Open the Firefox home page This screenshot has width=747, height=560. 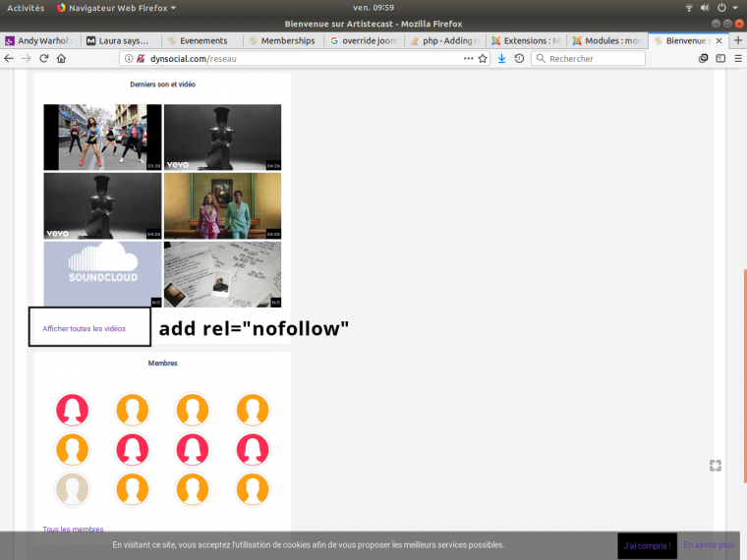(x=62, y=59)
